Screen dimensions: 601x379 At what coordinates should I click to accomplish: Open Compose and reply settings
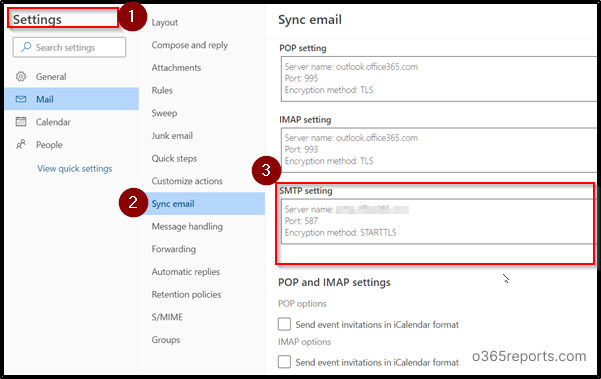tap(189, 45)
